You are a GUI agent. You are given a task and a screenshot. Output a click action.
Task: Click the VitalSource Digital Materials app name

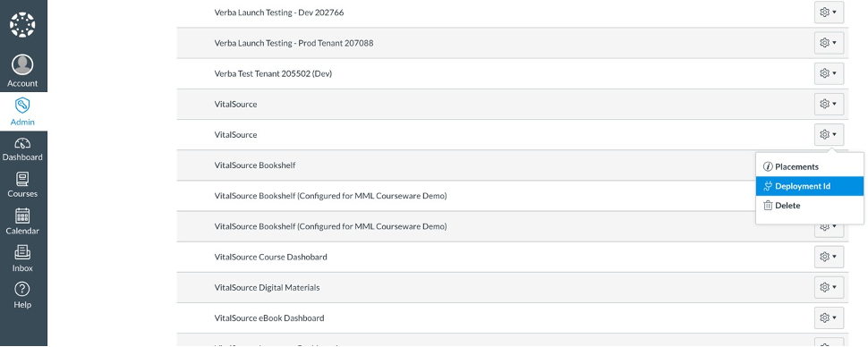click(267, 288)
